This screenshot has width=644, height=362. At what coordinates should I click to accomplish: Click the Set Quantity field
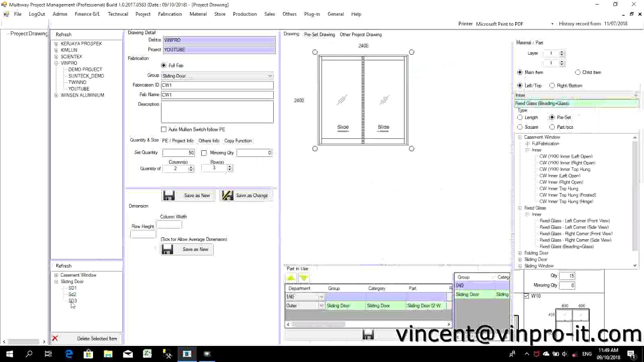178,153
